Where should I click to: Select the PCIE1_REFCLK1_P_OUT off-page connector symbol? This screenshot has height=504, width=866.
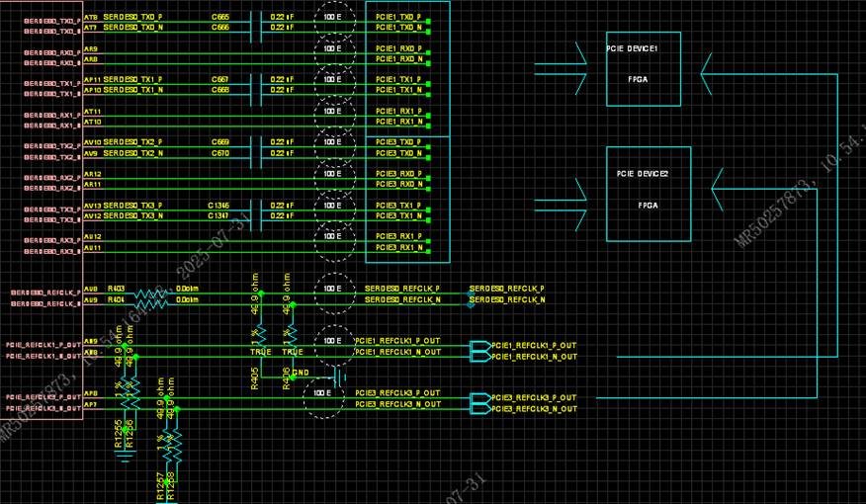[x=480, y=346]
